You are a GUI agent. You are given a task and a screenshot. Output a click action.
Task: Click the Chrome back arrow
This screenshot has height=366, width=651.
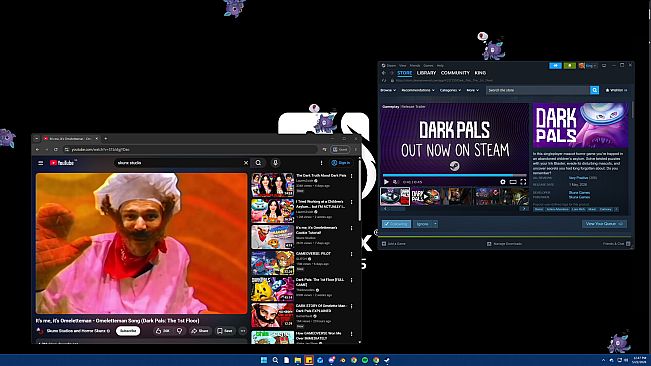[x=38, y=149]
